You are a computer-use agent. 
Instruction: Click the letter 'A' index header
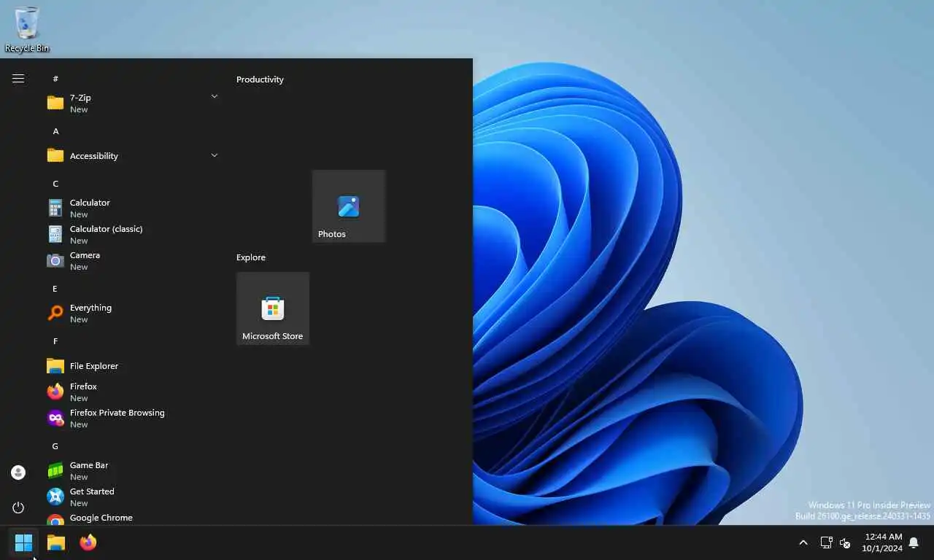[55, 131]
